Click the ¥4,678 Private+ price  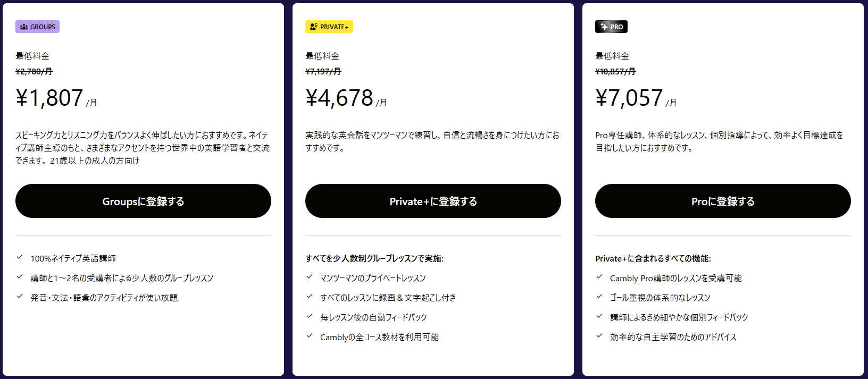pyautogui.click(x=339, y=98)
